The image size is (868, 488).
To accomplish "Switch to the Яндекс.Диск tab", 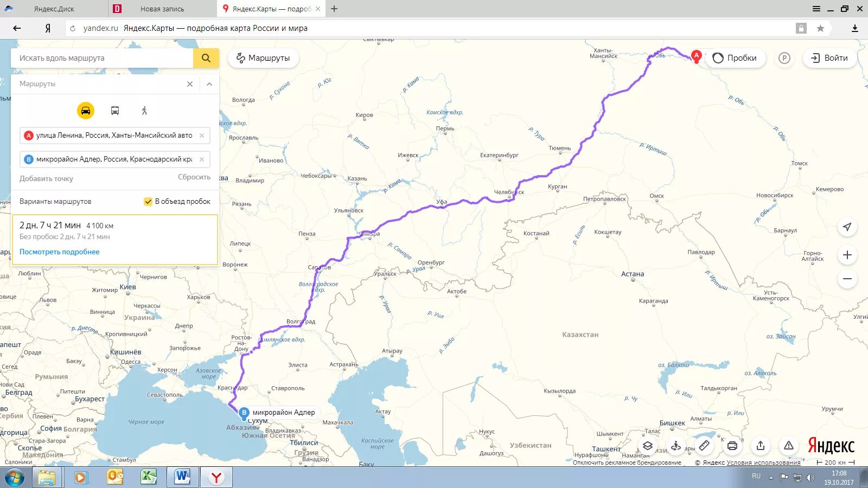I will pos(54,9).
